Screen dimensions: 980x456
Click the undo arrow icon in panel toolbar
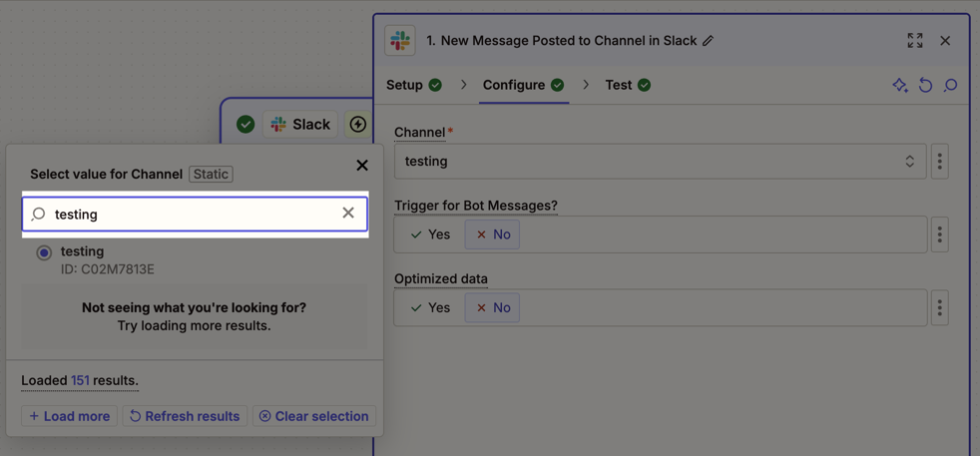point(925,86)
